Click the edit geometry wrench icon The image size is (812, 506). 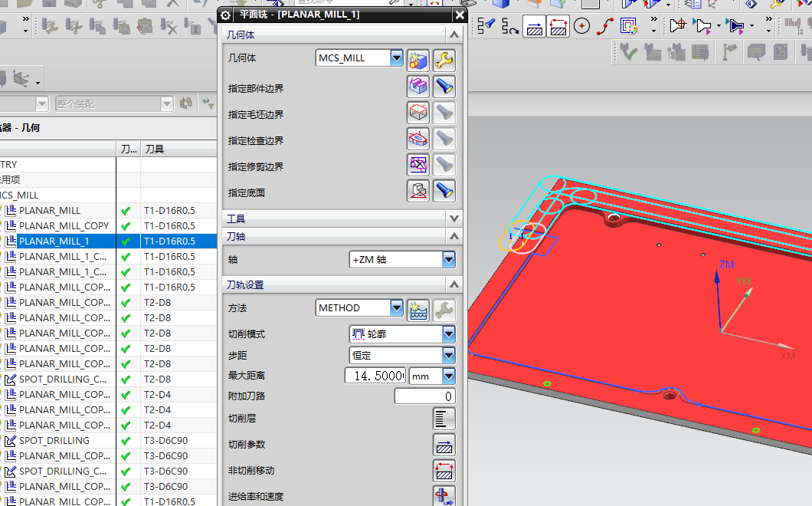coord(444,60)
